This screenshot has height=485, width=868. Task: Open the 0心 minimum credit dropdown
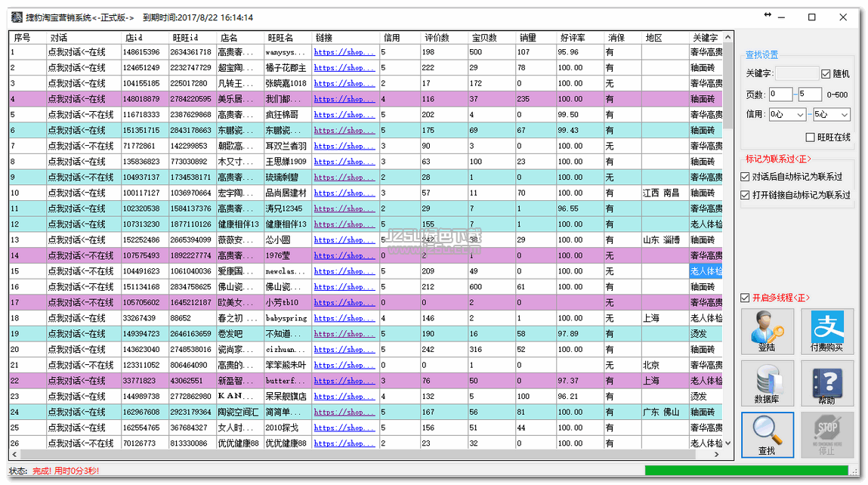coord(786,115)
